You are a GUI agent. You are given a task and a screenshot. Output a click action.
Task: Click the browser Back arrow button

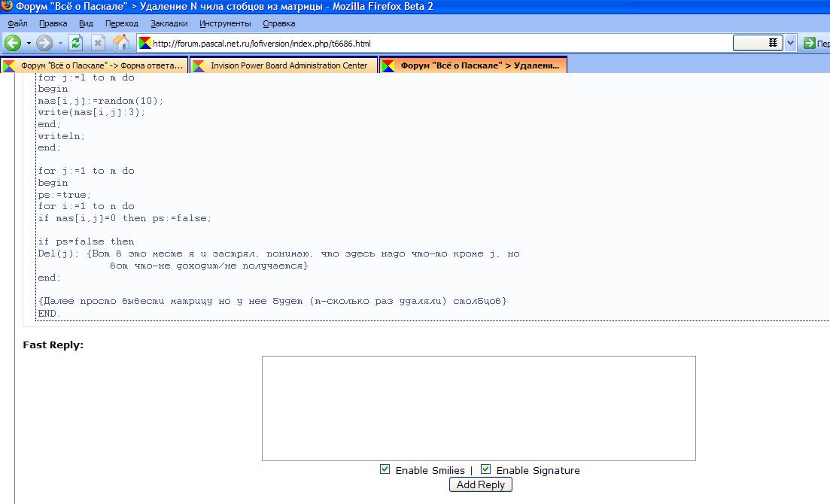13,43
